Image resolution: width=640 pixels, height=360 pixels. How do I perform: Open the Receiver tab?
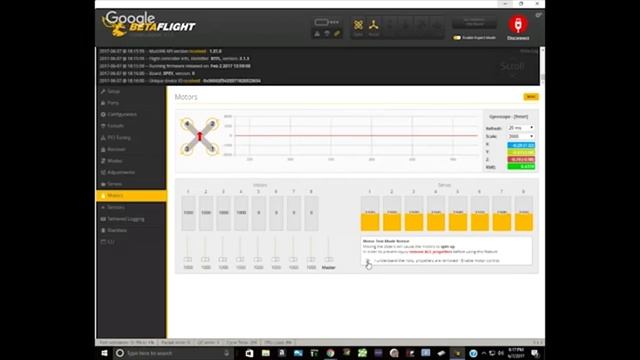pos(131,149)
